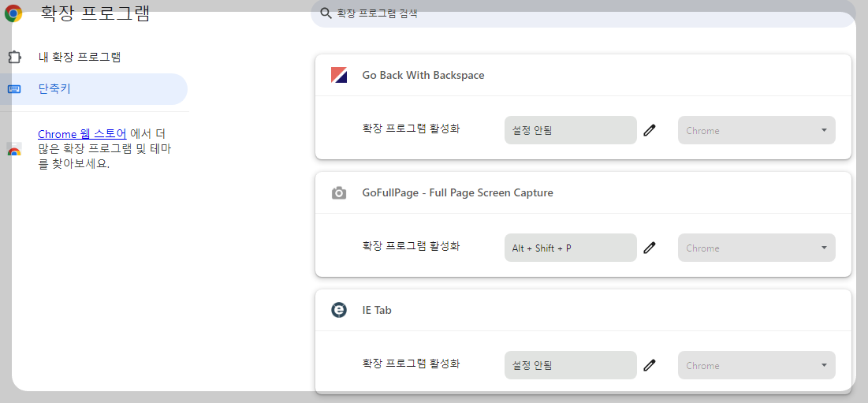
Task: Open Chrome scope dropdown for GoFullPage
Action: (x=756, y=248)
